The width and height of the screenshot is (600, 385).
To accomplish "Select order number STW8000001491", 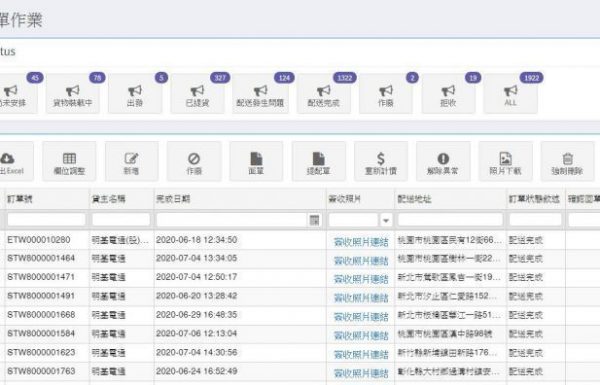I will coord(41,296).
